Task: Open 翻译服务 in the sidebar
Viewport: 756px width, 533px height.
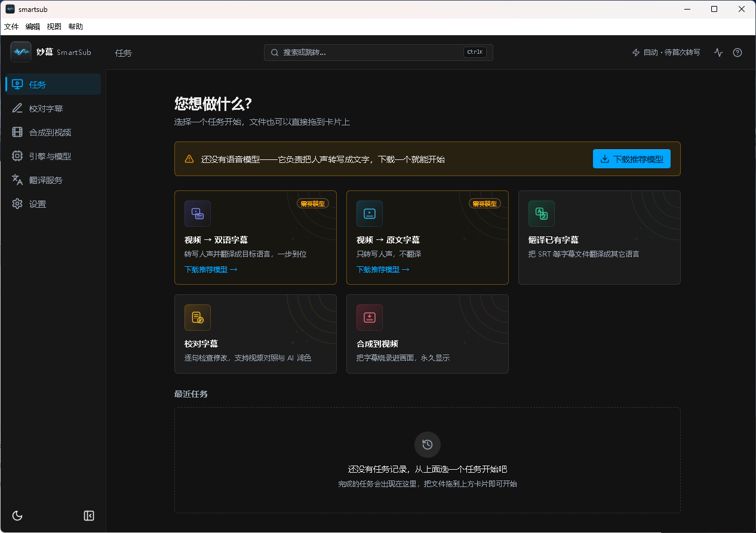Action: click(x=53, y=180)
